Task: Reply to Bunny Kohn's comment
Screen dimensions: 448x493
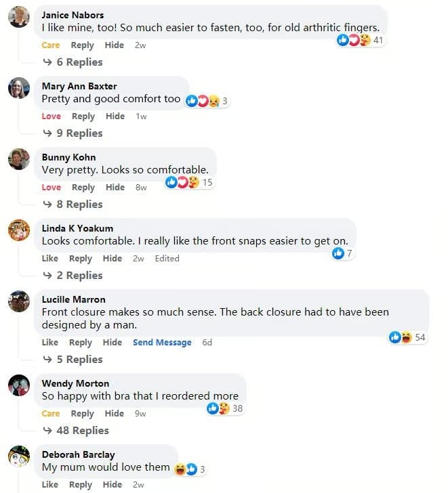Action: 83,188
